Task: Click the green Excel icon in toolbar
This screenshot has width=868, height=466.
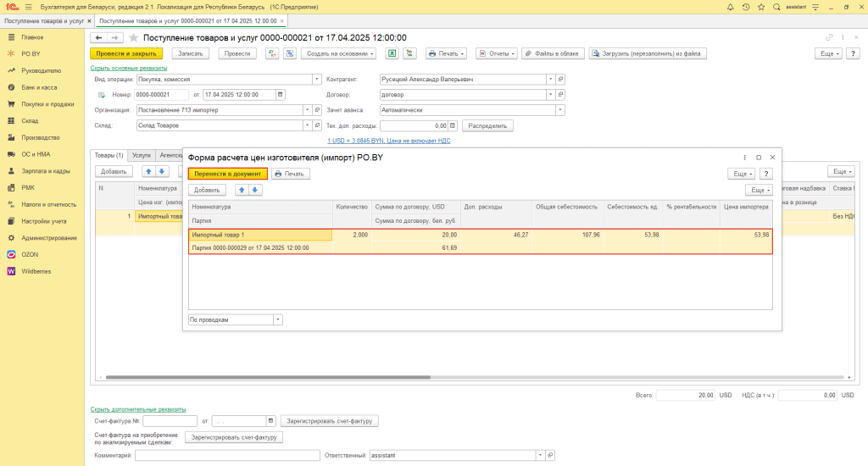Action: point(392,53)
